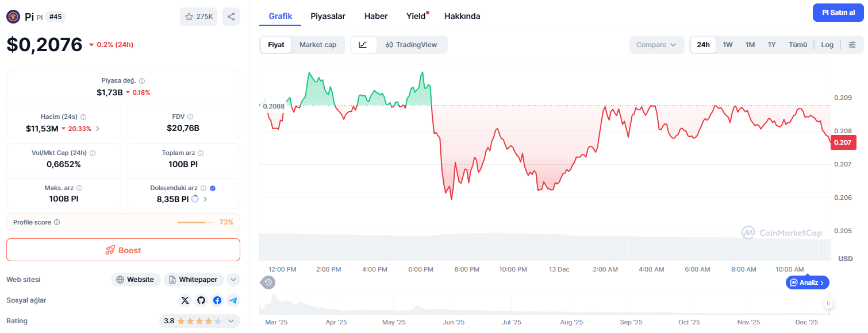Switch to TradingView chart
Image resolution: width=868 pixels, height=333 pixels.
coord(412,45)
